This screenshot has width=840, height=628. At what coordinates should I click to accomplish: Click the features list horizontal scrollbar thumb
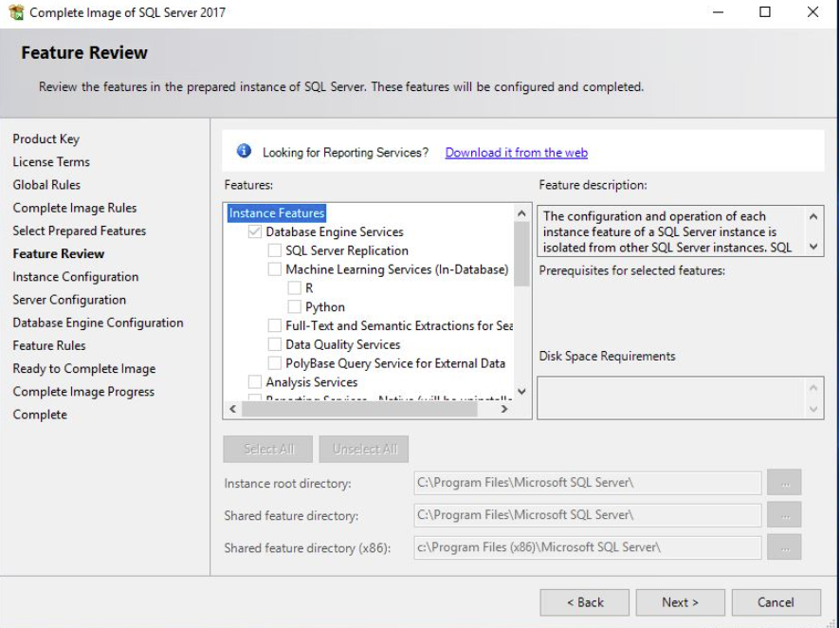359,409
